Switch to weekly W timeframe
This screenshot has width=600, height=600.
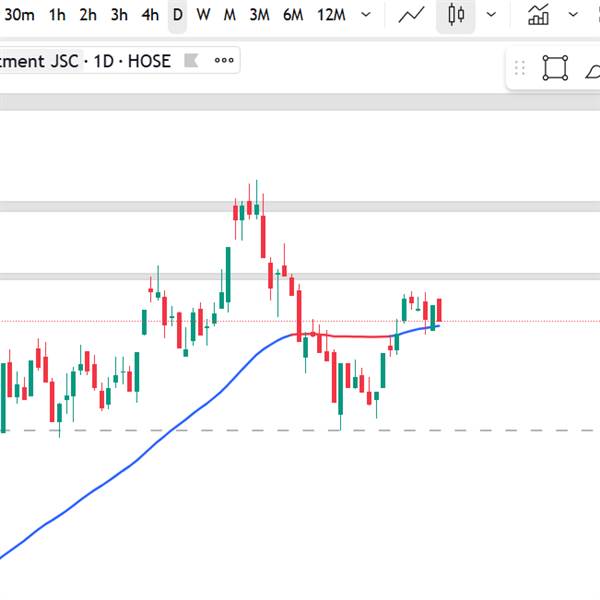[x=203, y=15]
